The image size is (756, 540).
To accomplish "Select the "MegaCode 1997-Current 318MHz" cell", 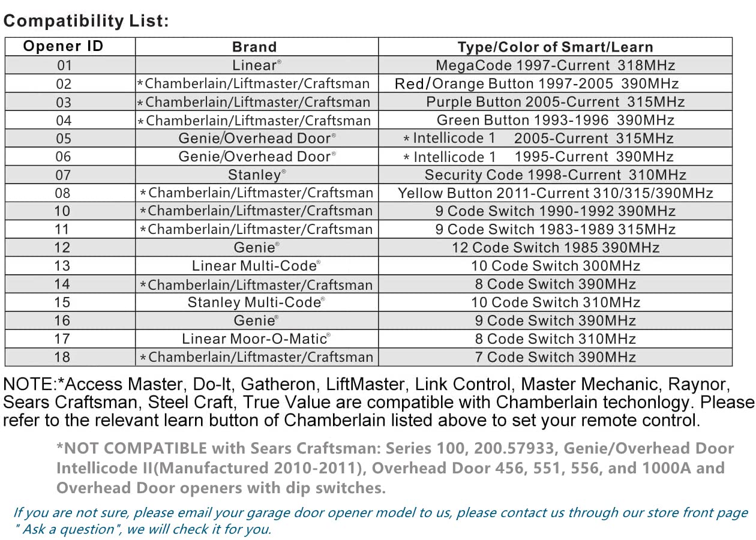I will click(x=555, y=65).
